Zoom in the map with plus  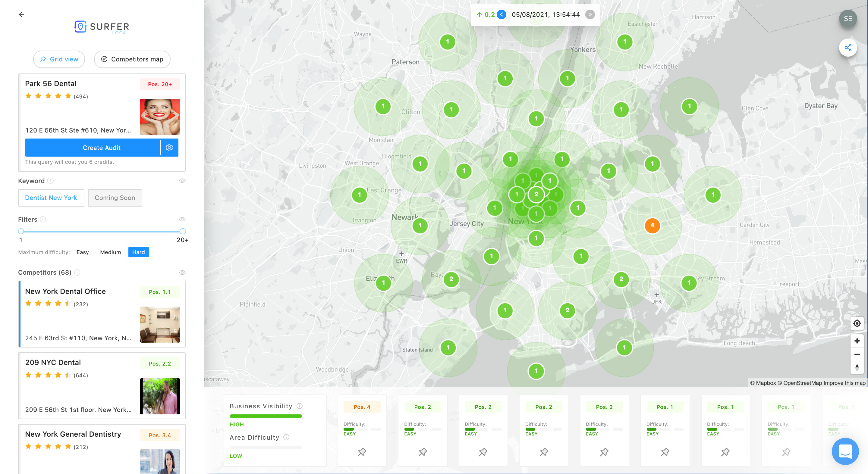coord(857,341)
